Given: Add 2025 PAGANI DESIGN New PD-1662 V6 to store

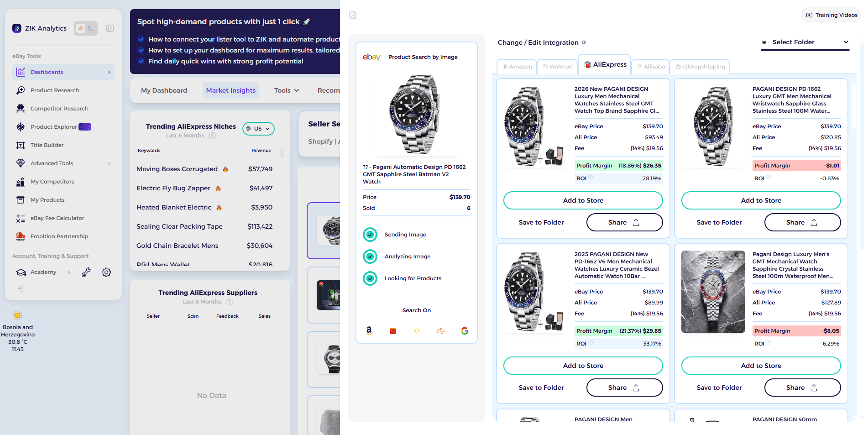Looking at the screenshot, I should (x=583, y=366).
